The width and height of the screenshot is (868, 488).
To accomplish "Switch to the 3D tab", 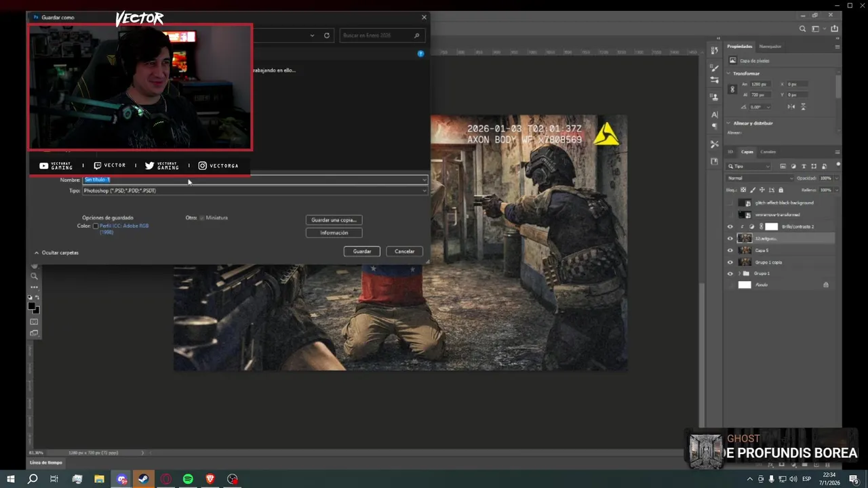I will [730, 152].
